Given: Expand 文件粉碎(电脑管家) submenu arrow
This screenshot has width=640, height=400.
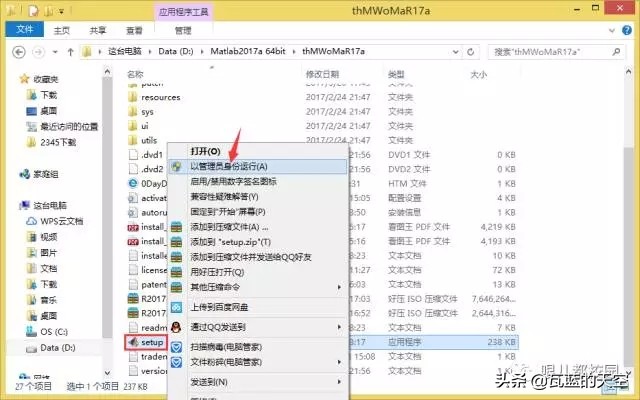Looking at the screenshot, I should [339, 362].
